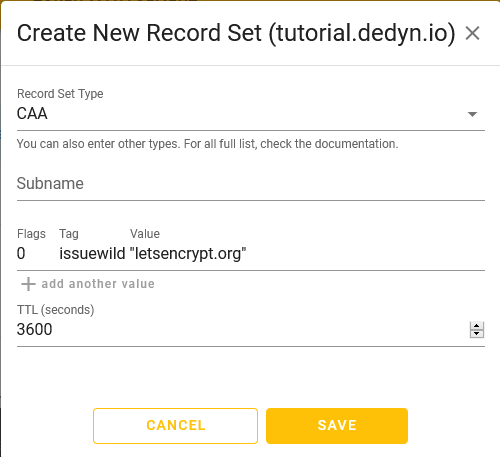The width and height of the screenshot is (500, 457).
Task: Click the documentation hint text
Action: [208, 144]
